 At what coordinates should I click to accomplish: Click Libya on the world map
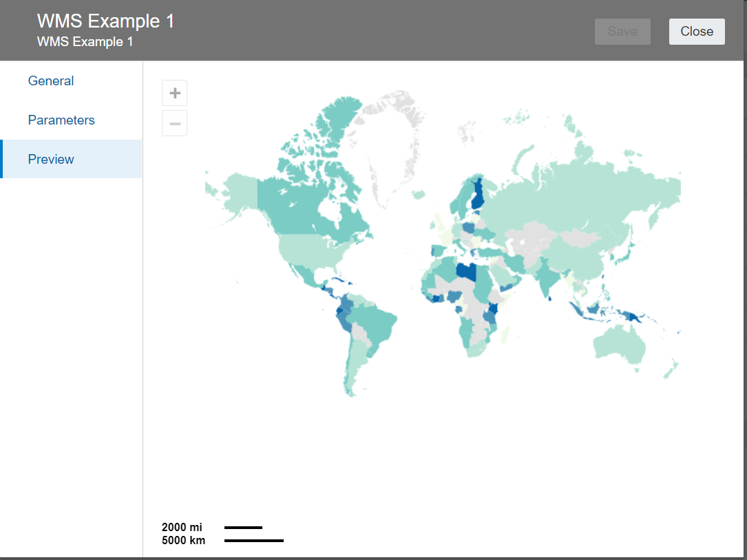pyautogui.click(x=465, y=270)
